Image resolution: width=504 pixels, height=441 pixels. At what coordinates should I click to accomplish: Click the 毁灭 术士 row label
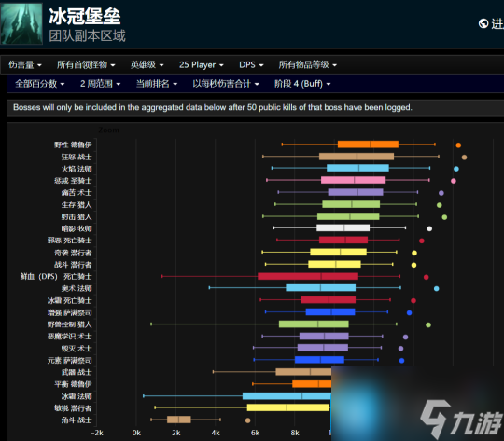tap(77, 349)
